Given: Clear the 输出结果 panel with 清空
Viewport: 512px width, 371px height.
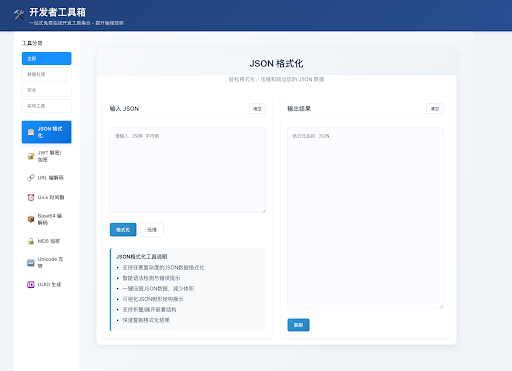Looking at the screenshot, I should pyautogui.click(x=435, y=109).
